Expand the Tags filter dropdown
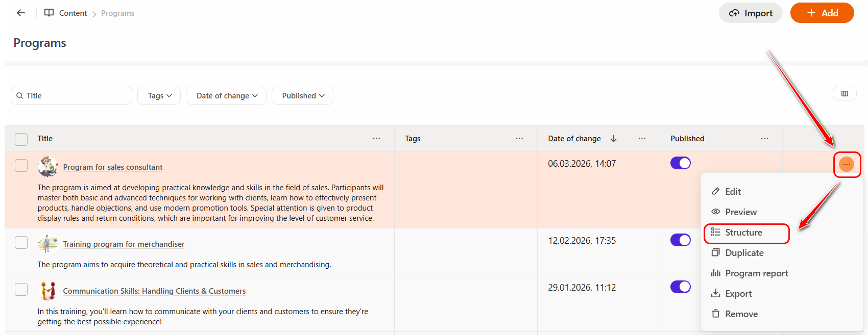Viewport: 868px width, 335px height. pyautogui.click(x=159, y=96)
